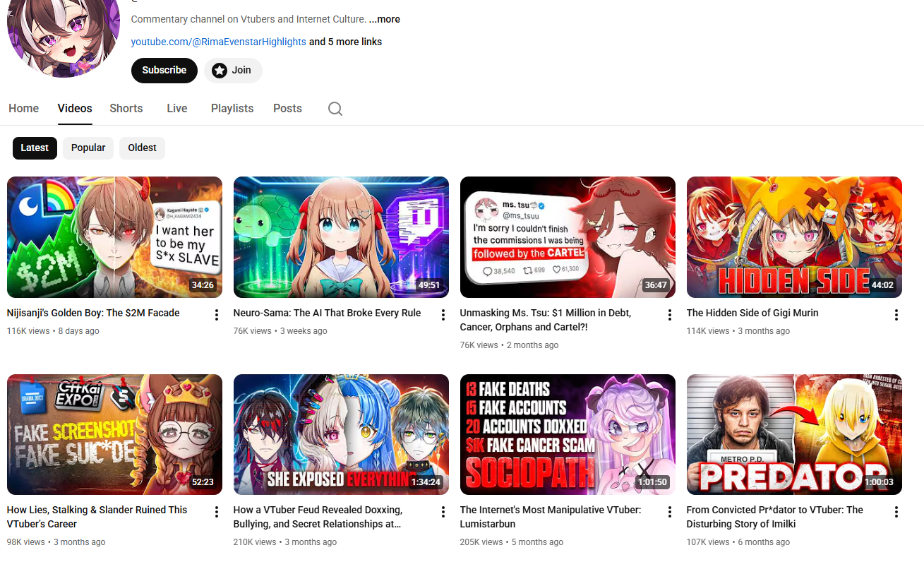
Task: Click the 34:26 duration badge
Action: pos(203,285)
